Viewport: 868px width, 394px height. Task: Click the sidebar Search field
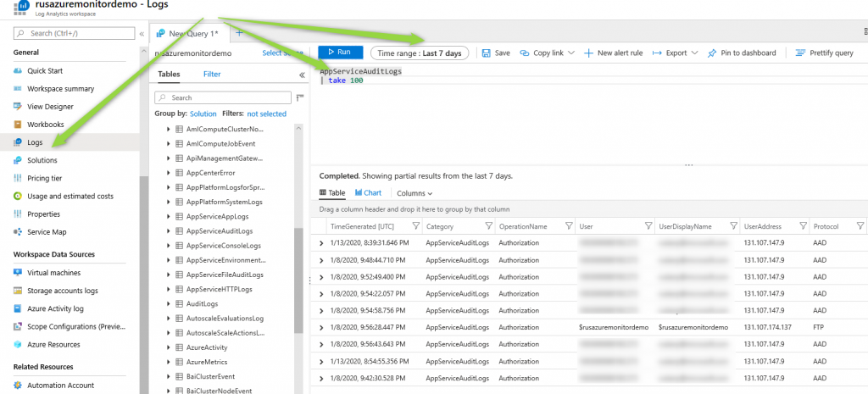click(x=74, y=33)
